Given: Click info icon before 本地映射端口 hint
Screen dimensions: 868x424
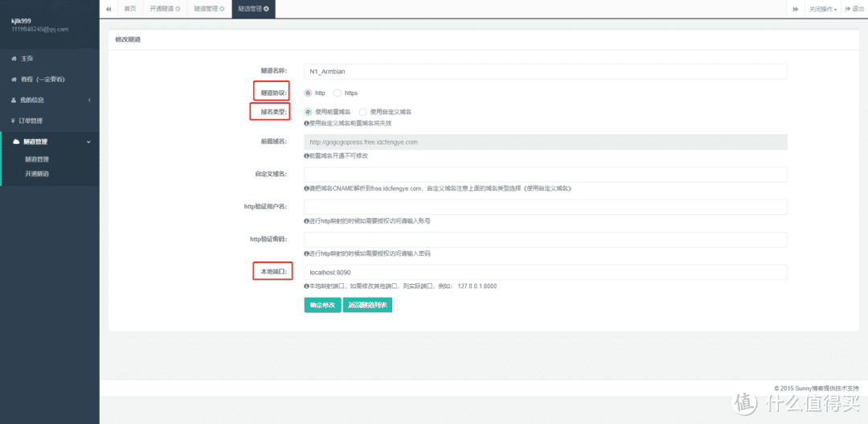Looking at the screenshot, I should [307, 286].
